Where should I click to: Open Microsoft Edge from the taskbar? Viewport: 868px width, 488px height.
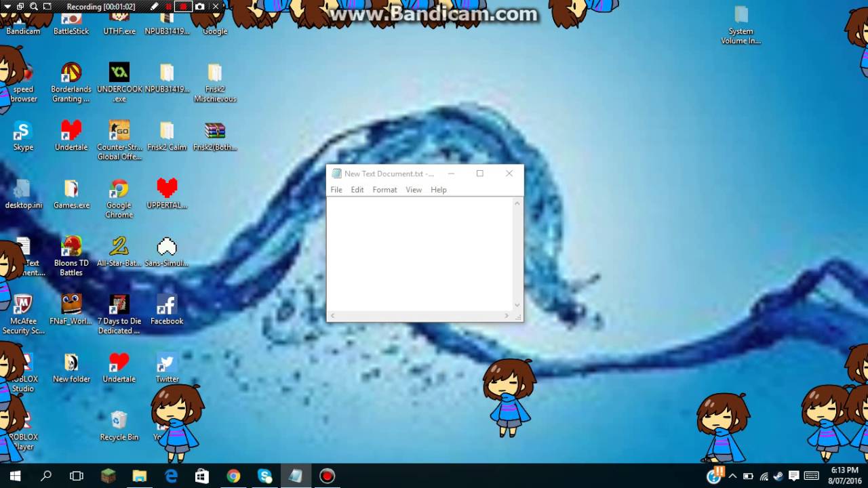[x=171, y=476]
